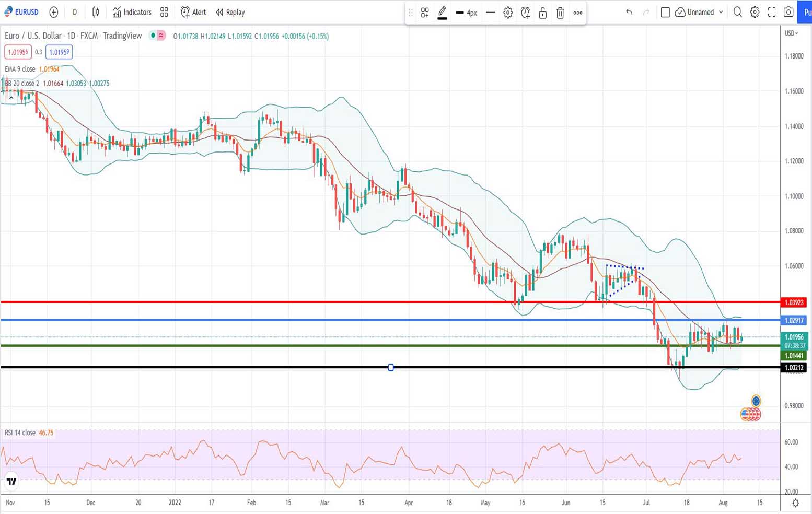Image resolution: width=812 pixels, height=514 pixels.
Task: Open drawing settings gear in floating toolbar
Action: click(508, 13)
